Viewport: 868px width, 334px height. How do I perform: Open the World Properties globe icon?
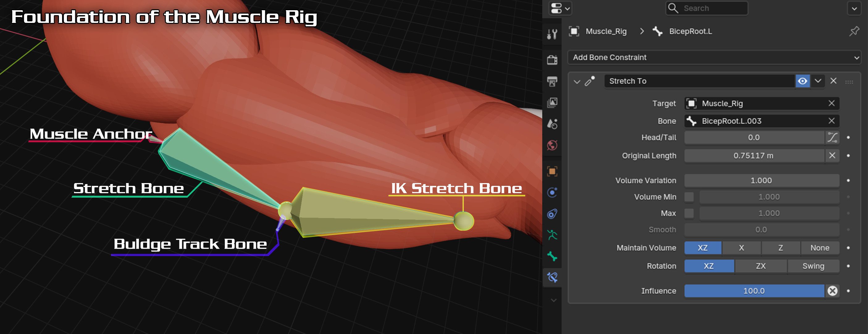[x=553, y=145]
